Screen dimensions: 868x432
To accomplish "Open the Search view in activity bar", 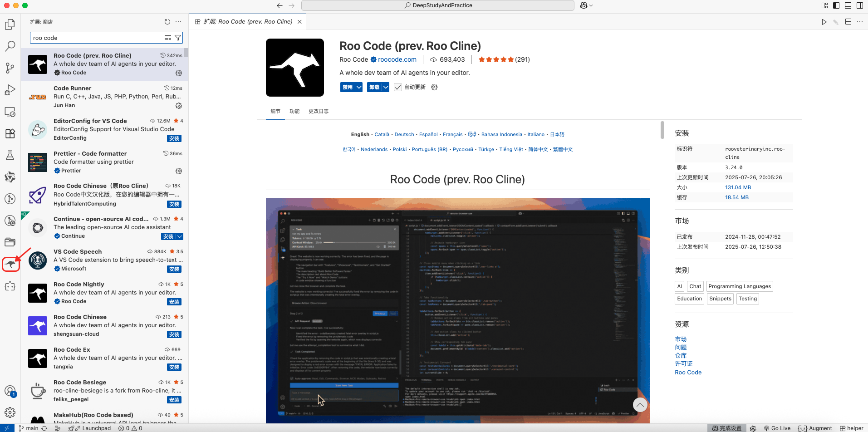I will [10, 46].
